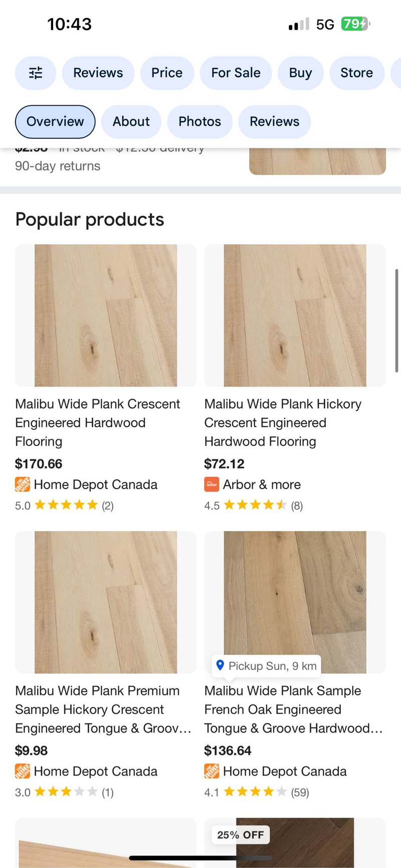Screen dimensions: 401x868
Task: Select the Buy filter chip
Action: coord(300,73)
